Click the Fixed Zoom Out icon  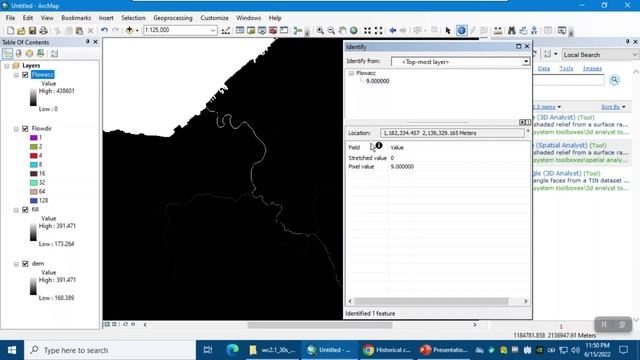(378, 31)
